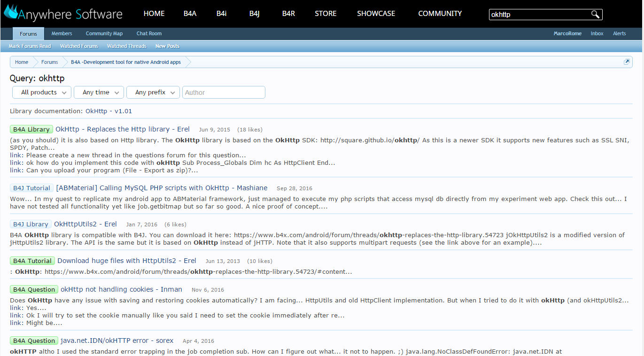
Task: Expand the All products dropdown
Action: pos(42,93)
